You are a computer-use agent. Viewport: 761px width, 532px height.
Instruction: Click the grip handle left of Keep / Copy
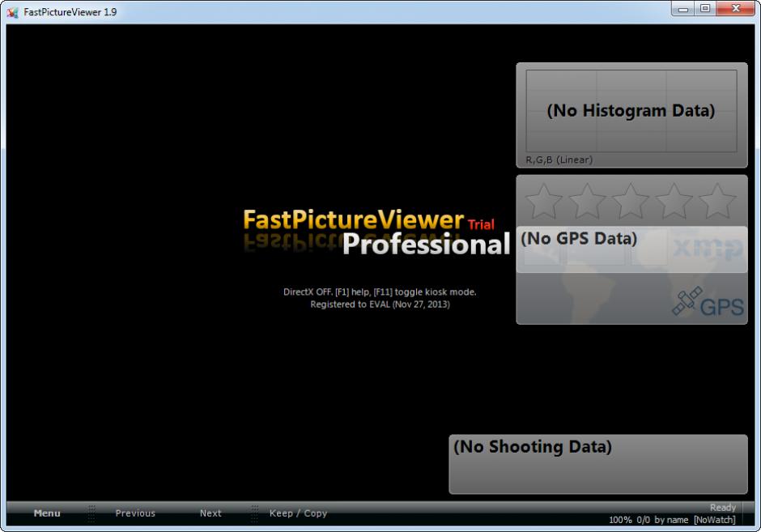point(254,513)
